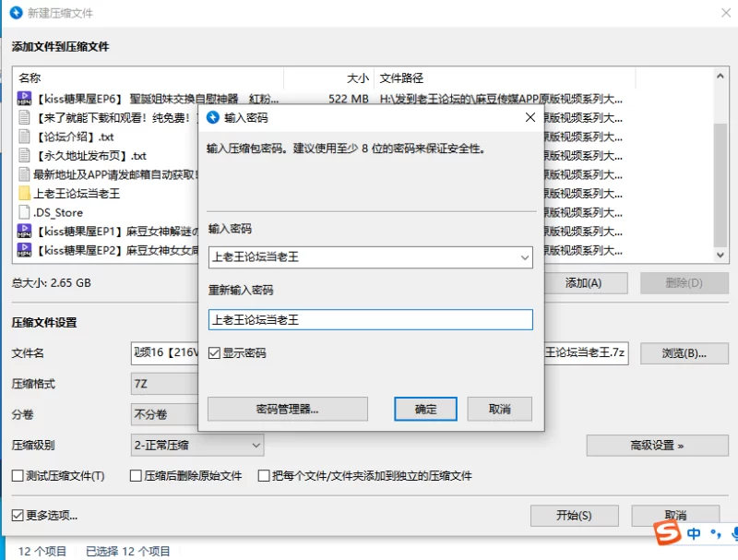Viewport: 738px width, 560px height.
Task: Click the app logo in 输入密码 dialog title
Action: click(213, 117)
